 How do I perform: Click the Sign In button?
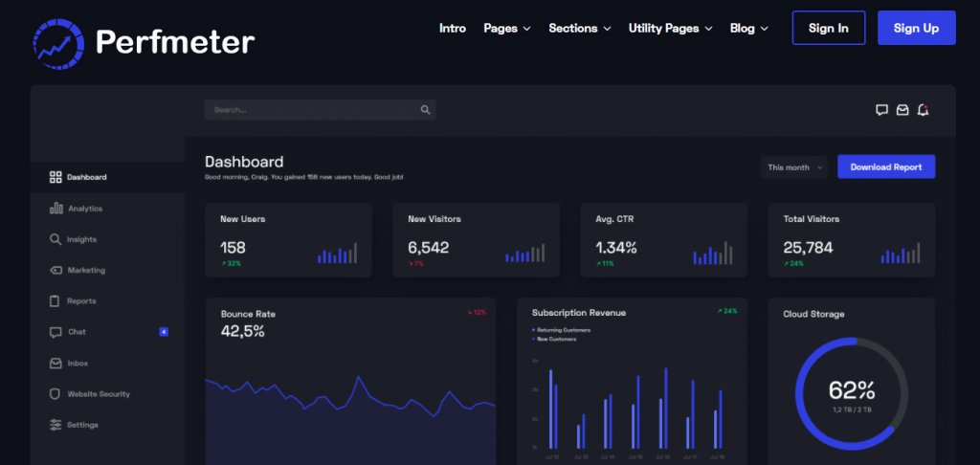click(828, 29)
